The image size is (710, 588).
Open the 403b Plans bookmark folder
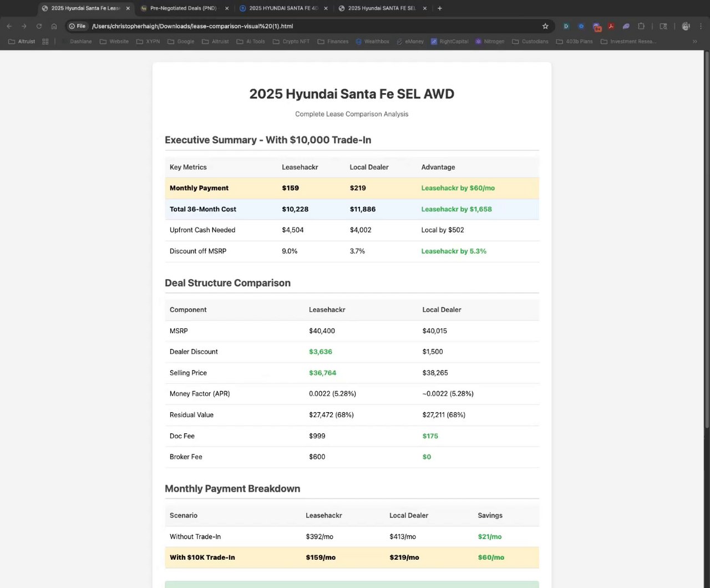click(574, 42)
